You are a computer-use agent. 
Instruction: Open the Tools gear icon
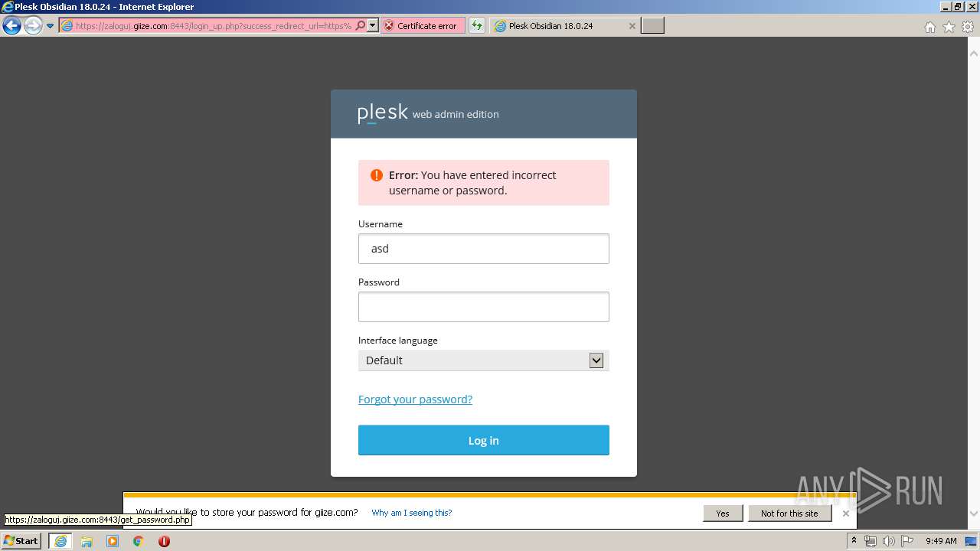point(968,27)
